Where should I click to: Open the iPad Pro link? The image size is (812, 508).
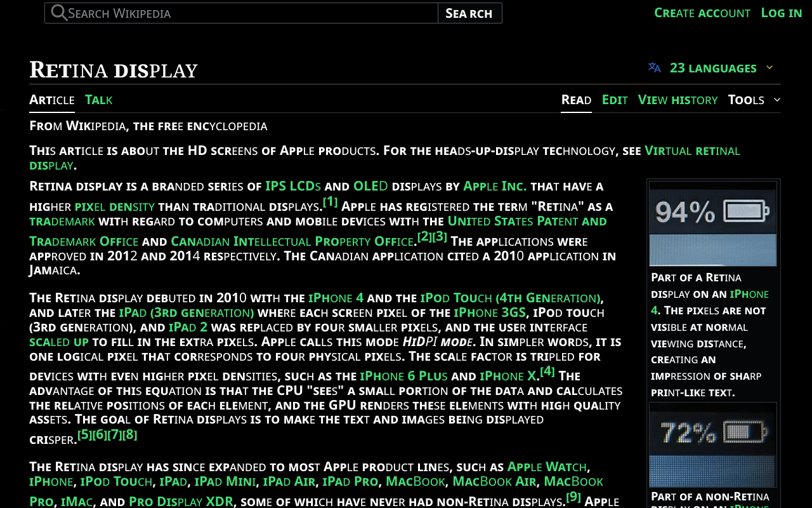350,481
